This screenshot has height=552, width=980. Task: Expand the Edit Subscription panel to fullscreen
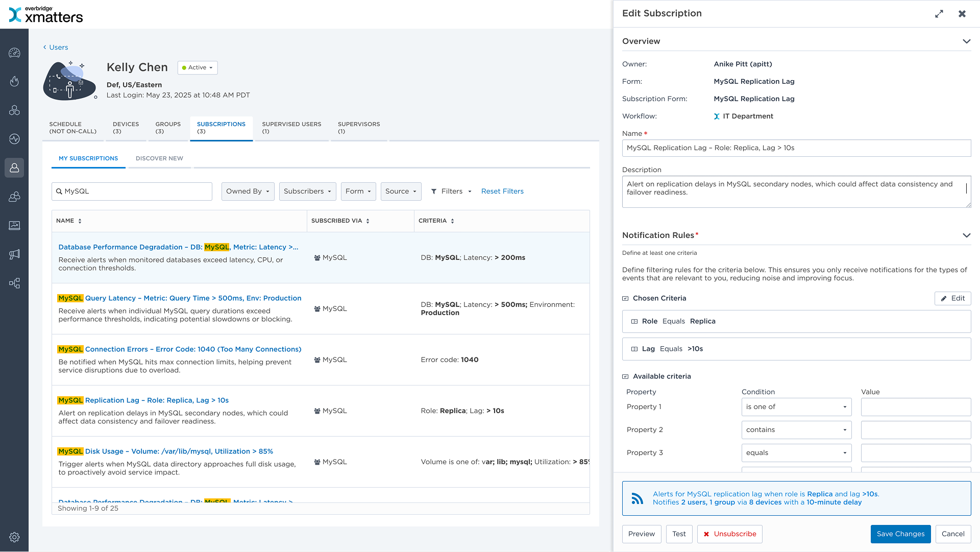[x=939, y=14]
